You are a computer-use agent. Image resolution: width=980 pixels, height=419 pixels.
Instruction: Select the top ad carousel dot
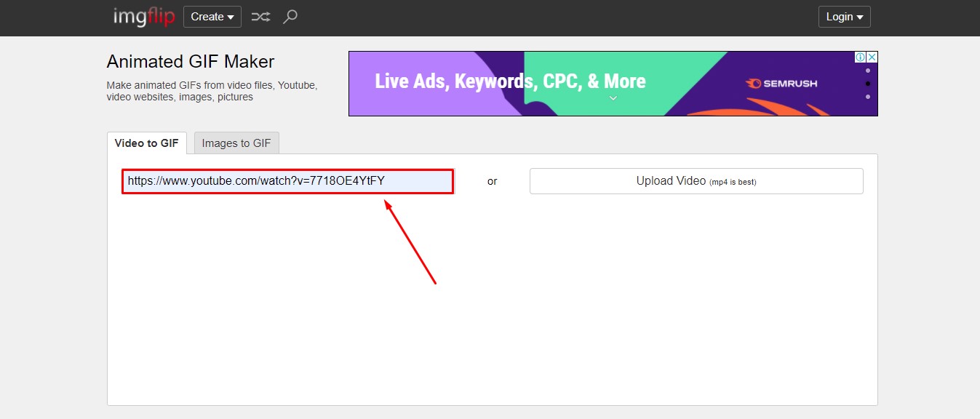[x=867, y=71]
